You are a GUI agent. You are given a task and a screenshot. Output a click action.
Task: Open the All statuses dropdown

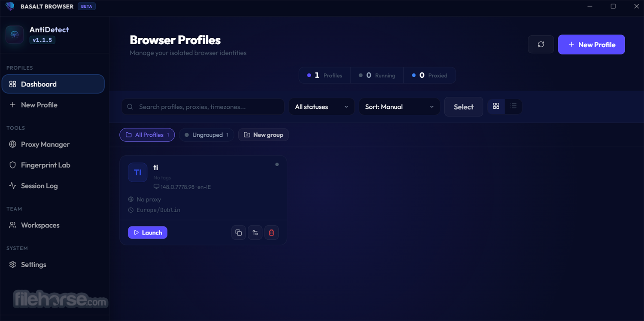point(322,107)
